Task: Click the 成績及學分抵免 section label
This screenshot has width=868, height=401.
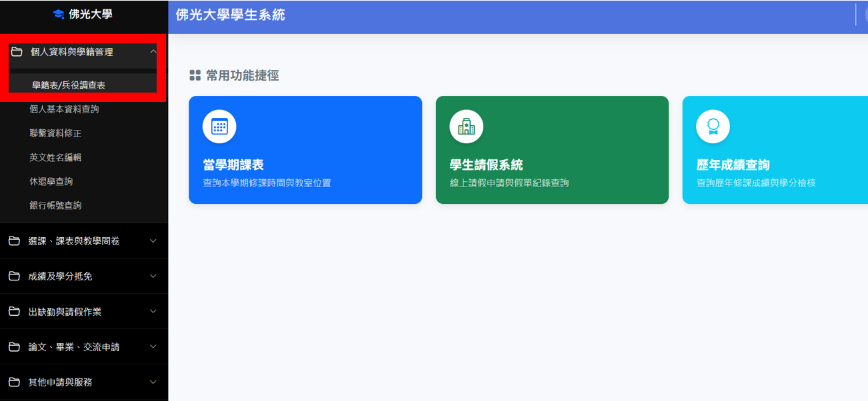Action: pos(60,276)
